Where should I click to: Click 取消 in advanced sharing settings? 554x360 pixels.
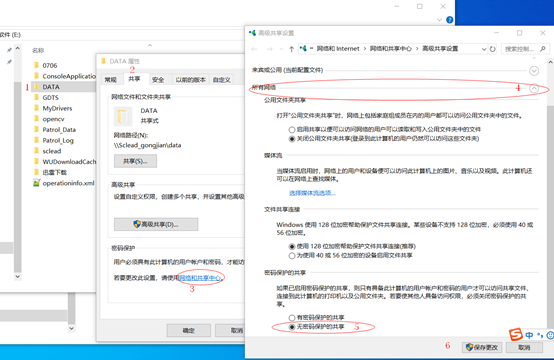tap(524, 347)
